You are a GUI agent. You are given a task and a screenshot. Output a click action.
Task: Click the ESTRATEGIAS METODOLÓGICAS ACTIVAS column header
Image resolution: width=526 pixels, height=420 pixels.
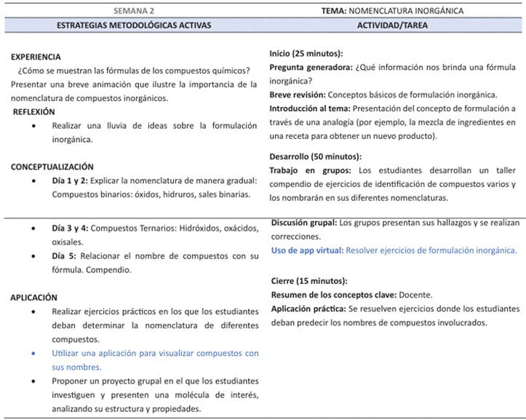[135, 25]
